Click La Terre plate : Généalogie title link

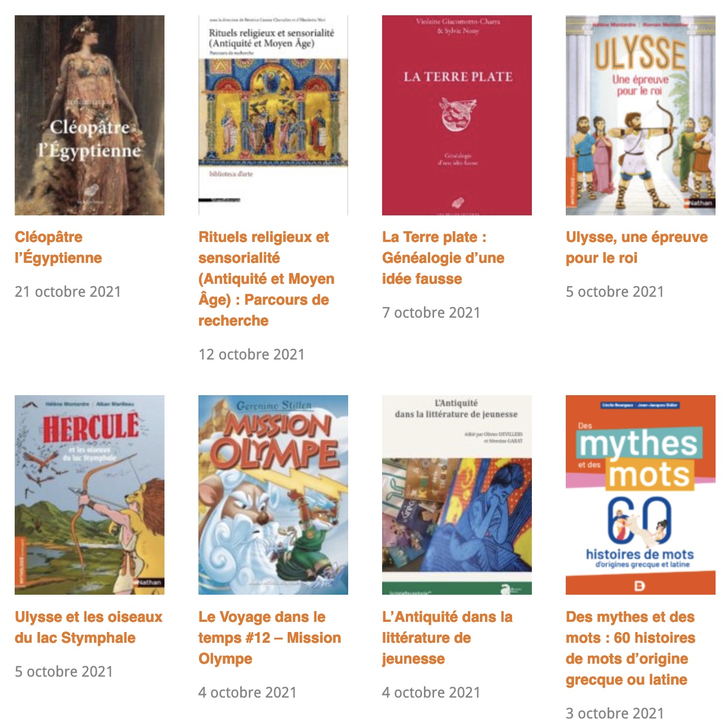(443, 258)
